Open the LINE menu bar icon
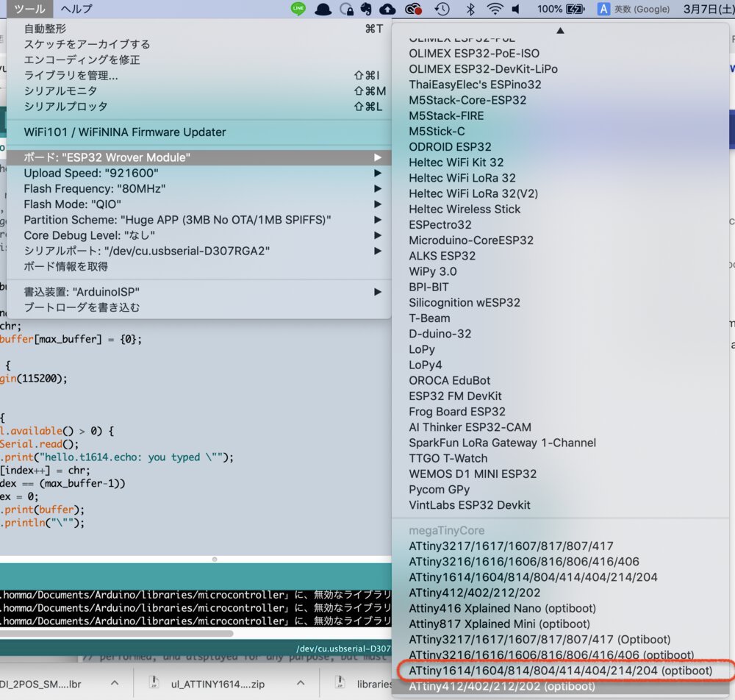Image resolution: width=735 pixels, height=700 pixels. [298, 9]
